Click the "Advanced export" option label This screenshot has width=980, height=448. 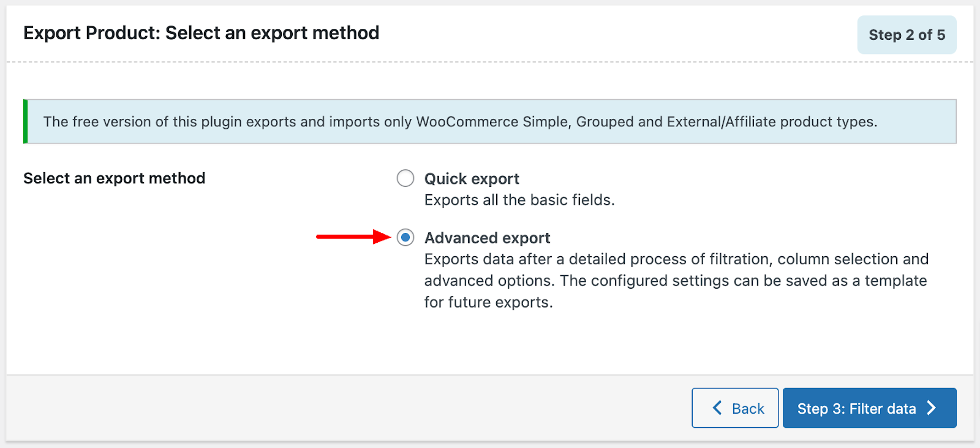(x=488, y=238)
